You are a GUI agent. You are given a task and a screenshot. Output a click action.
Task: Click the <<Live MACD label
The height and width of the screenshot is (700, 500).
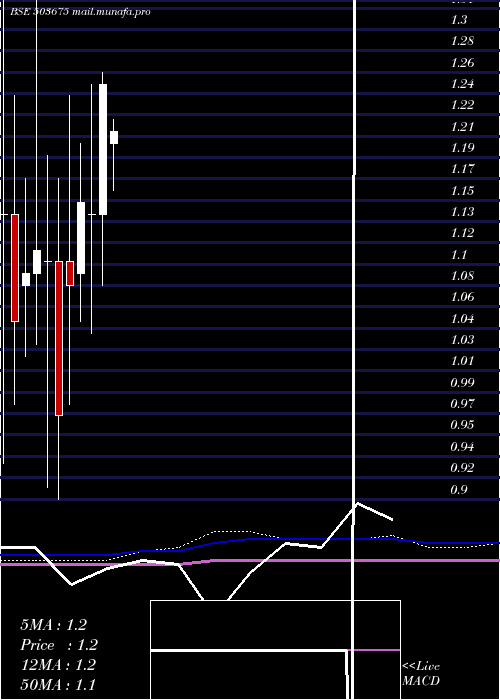pos(421,673)
